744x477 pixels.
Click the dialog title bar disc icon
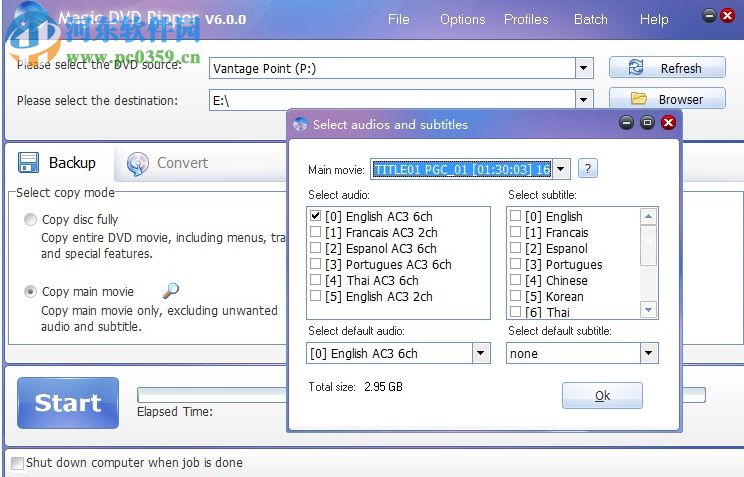point(300,124)
